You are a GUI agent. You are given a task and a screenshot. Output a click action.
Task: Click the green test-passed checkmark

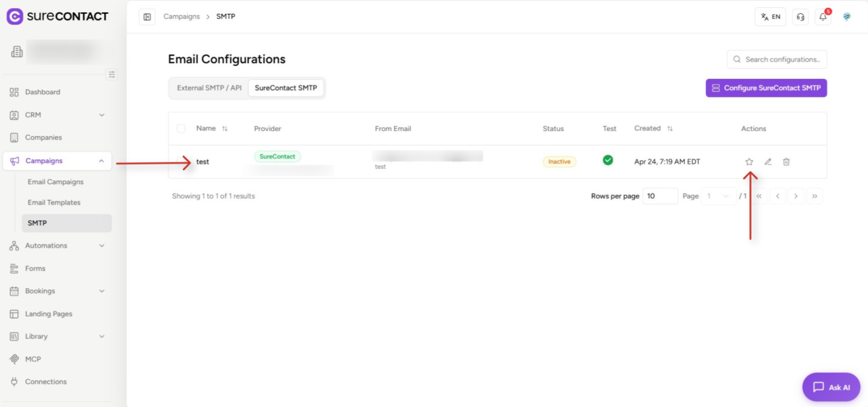point(608,160)
